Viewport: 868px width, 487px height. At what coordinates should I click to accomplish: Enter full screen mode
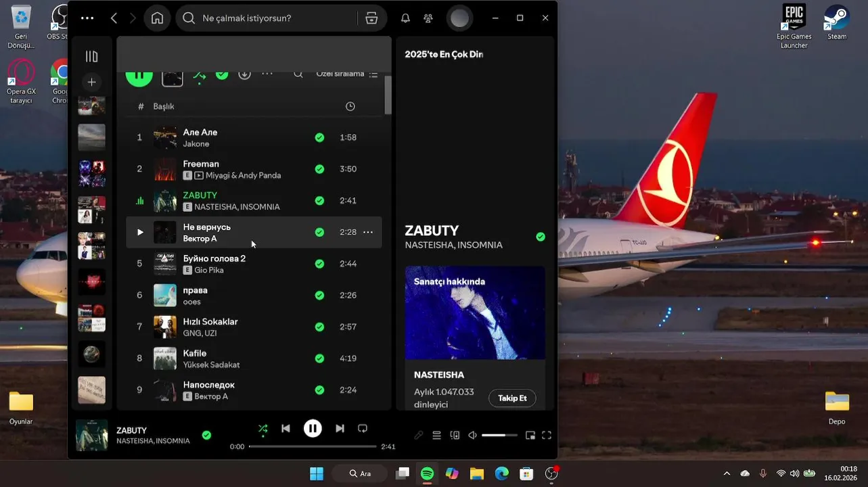[x=547, y=436]
